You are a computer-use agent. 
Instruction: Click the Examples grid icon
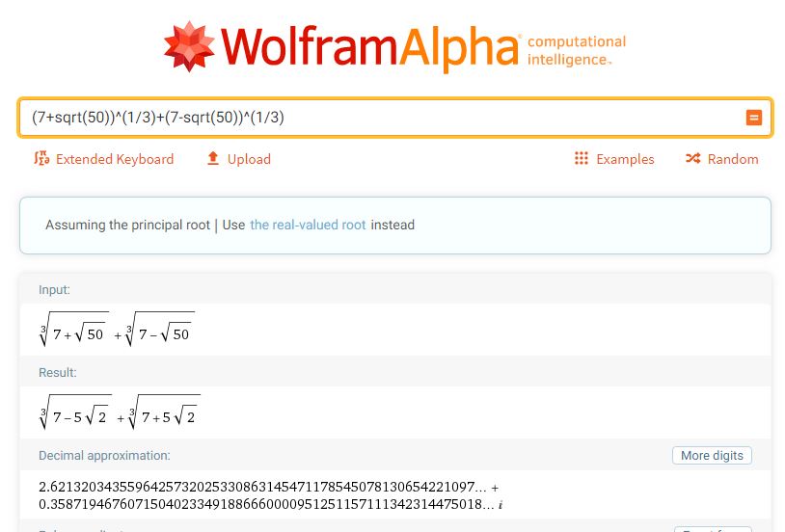coord(581,159)
